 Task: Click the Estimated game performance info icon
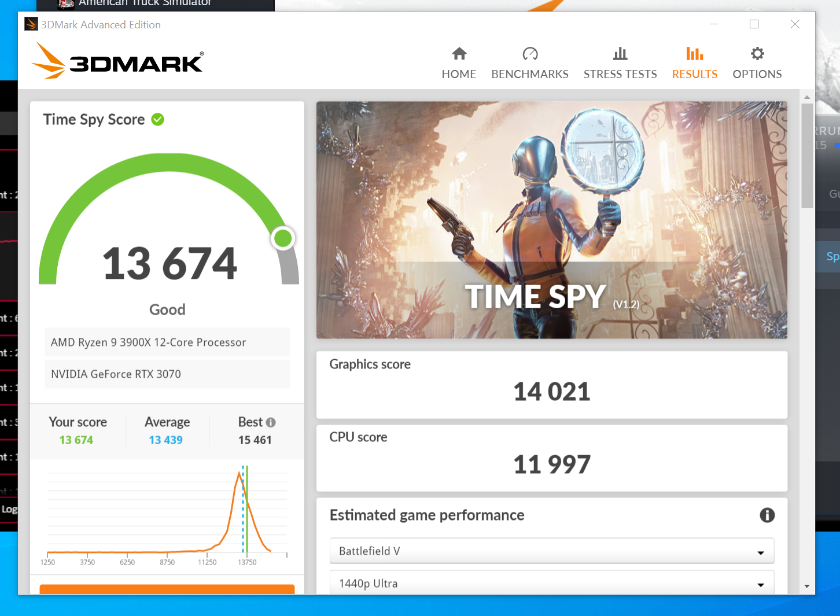tap(767, 515)
